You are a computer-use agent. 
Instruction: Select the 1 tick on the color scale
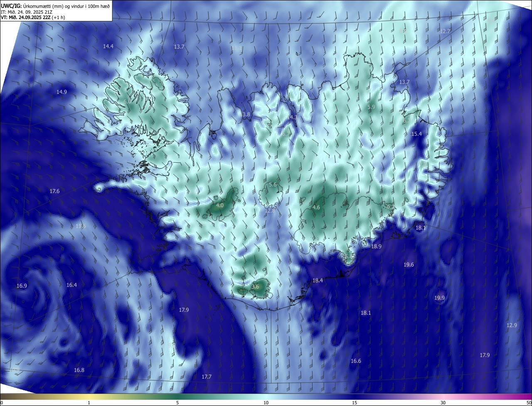89,403
